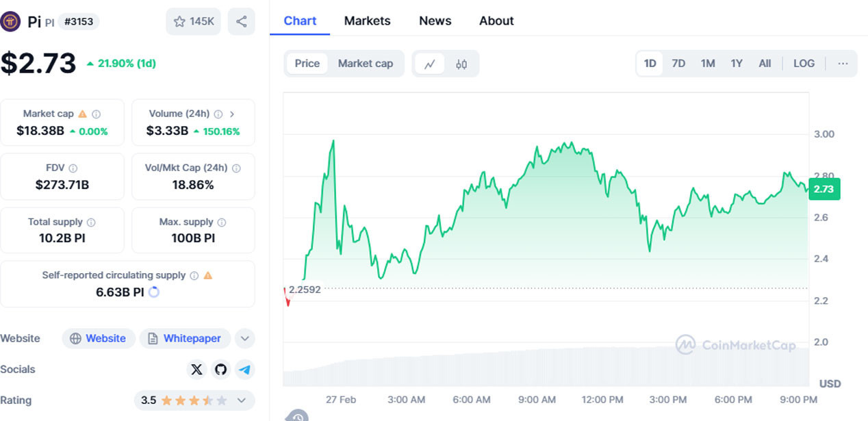Viewport: 868px width, 421px height.
Task: Switch chart to Market cap view
Action: tap(366, 64)
